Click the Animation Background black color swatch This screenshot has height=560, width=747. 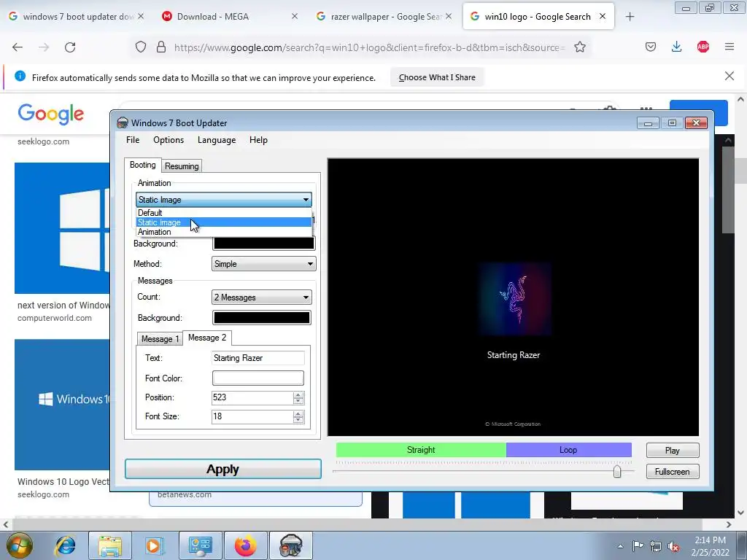tap(263, 244)
